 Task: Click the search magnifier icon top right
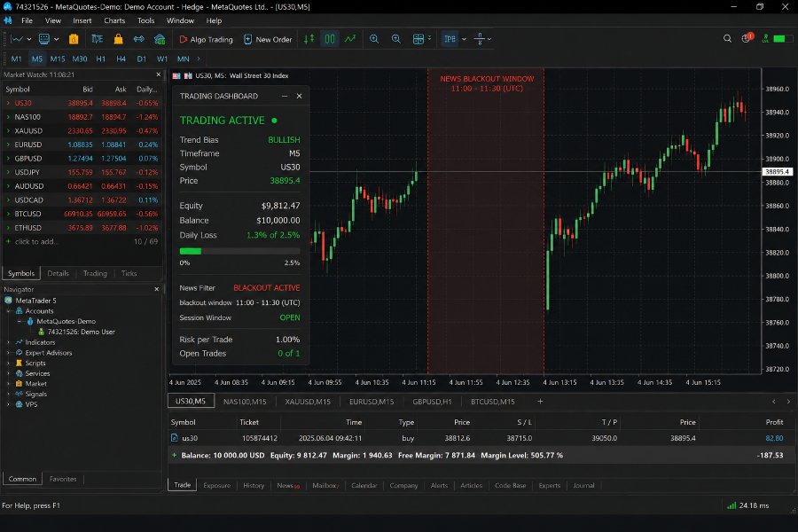click(x=727, y=39)
